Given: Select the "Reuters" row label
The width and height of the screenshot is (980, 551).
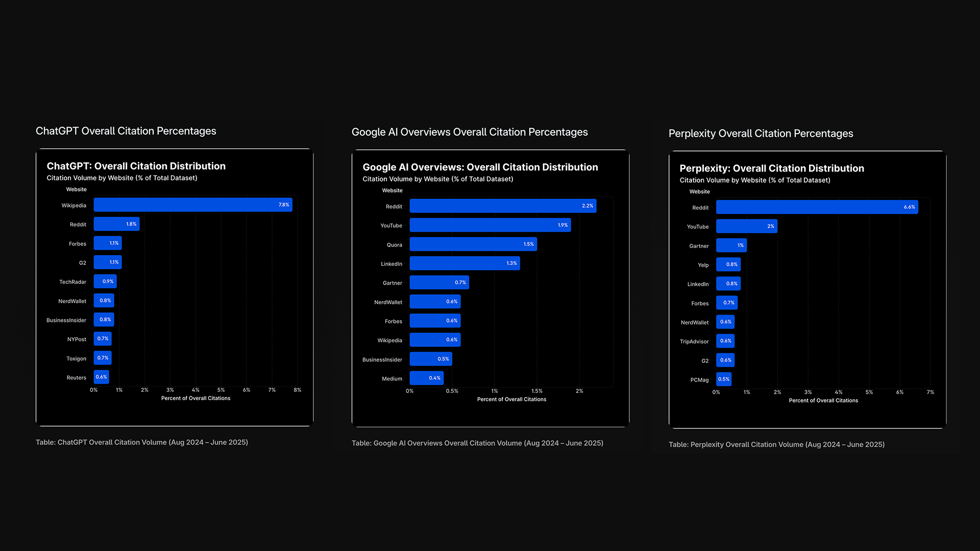Looking at the screenshot, I should point(77,378).
